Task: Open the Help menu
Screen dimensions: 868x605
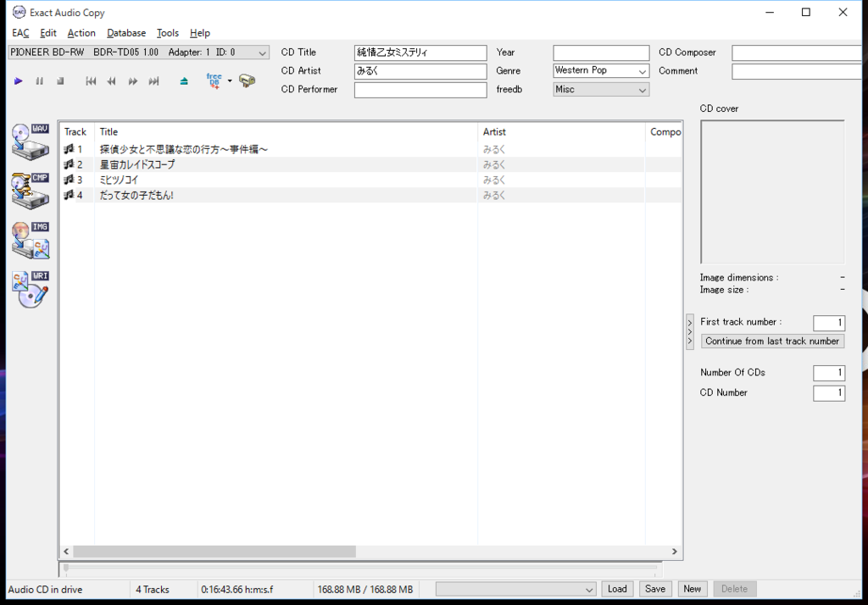Action: pos(200,33)
